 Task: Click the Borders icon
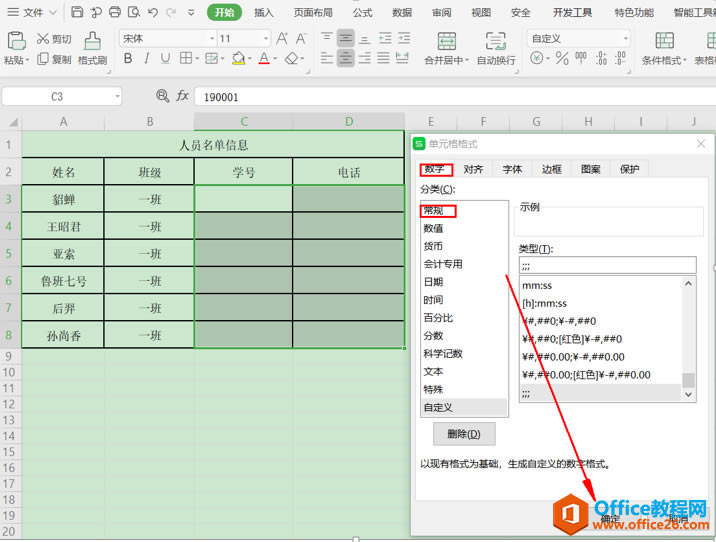[185, 58]
